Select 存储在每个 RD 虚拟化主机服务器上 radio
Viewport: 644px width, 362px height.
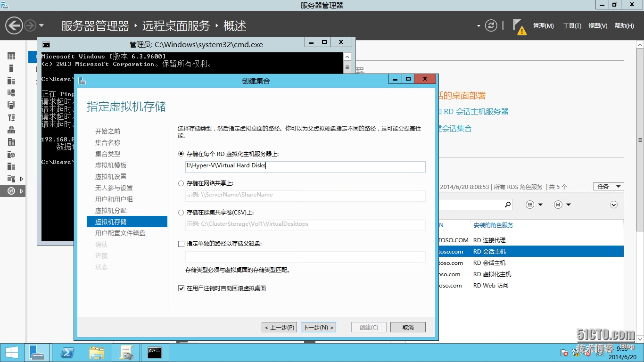pos(181,154)
